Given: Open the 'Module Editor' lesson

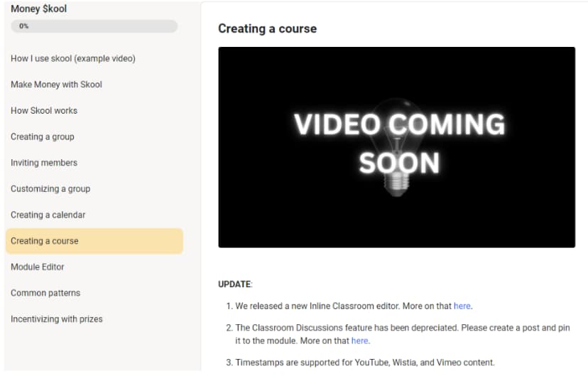Looking at the screenshot, I should [x=38, y=267].
